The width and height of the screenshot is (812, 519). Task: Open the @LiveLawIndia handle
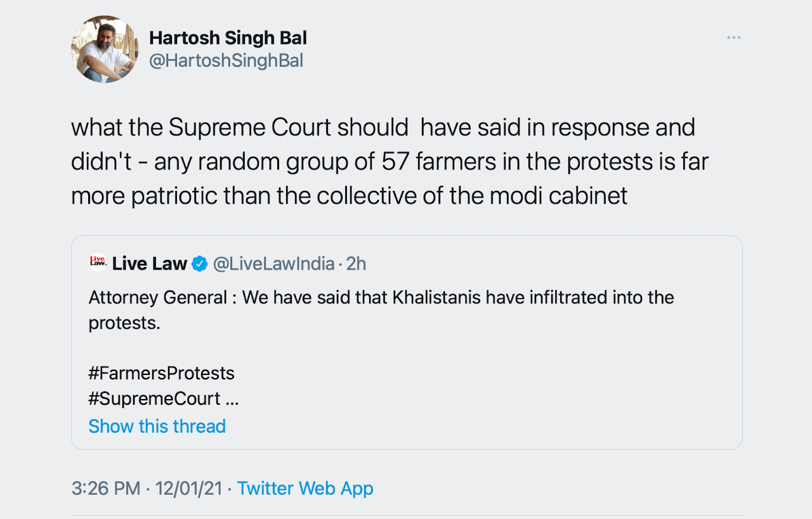click(x=273, y=263)
